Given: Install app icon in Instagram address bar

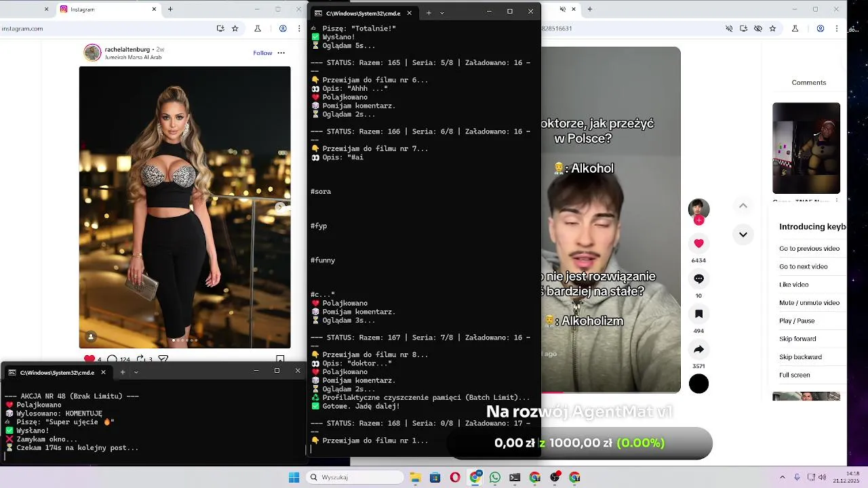Looking at the screenshot, I should tap(220, 28).
